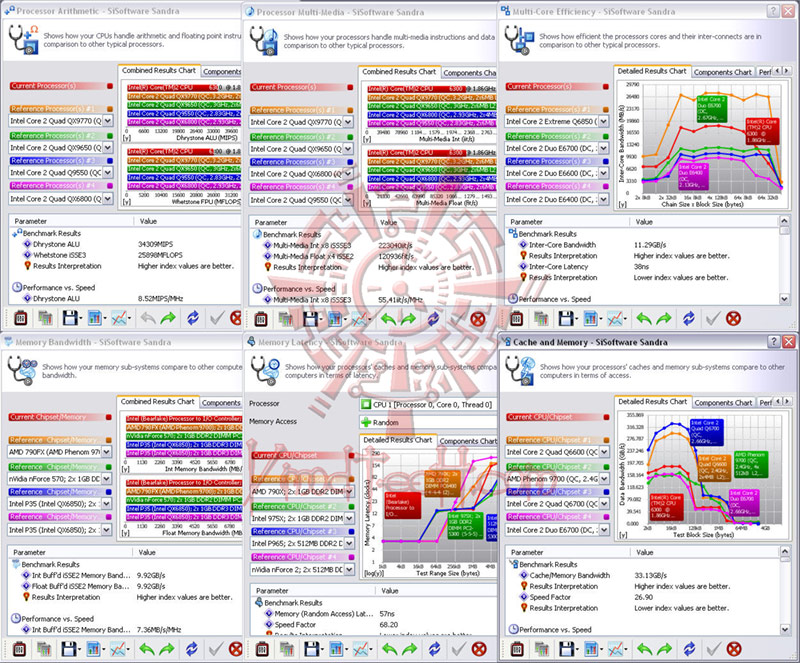Select Combined Results Chart tab in Processor Multi-Media
The image size is (800, 663).
399,72
